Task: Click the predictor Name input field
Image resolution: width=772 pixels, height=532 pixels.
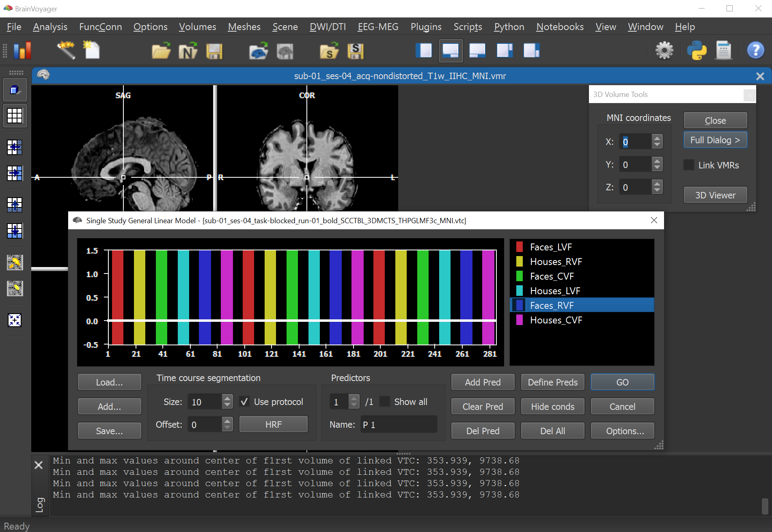Action: tap(399, 424)
